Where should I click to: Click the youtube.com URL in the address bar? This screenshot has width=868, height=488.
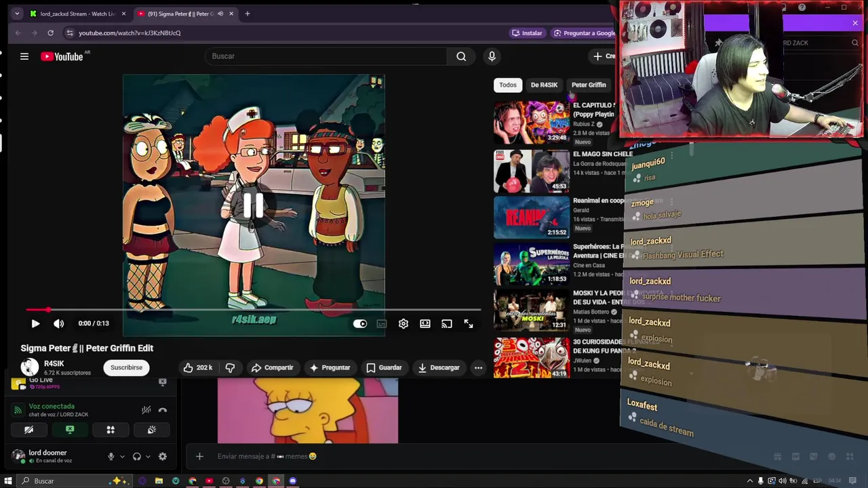(x=130, y=33)
